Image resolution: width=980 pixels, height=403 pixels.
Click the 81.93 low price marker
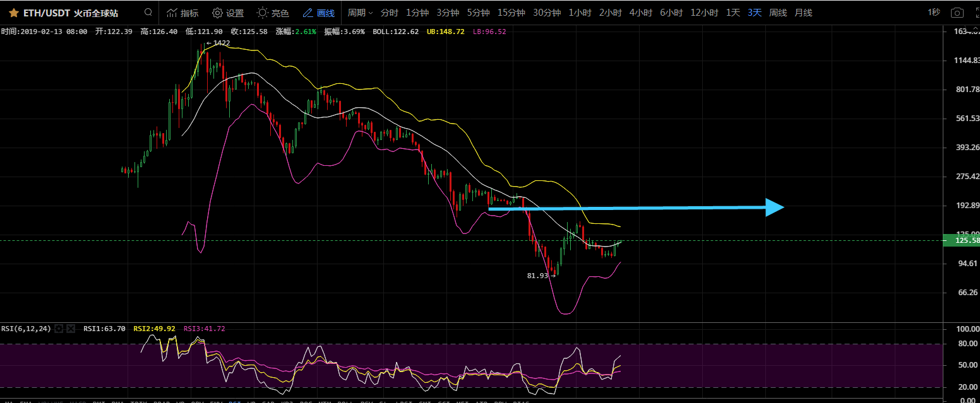tap(541, 276)
